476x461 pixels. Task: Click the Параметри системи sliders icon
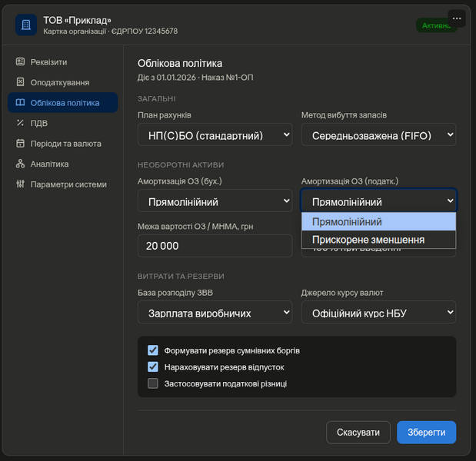click(x=20, y=184)
